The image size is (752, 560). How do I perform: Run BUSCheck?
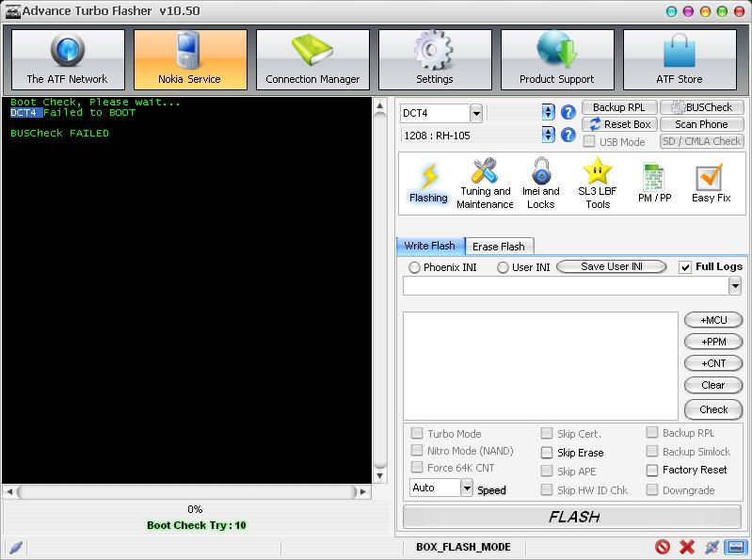(702, 107)
